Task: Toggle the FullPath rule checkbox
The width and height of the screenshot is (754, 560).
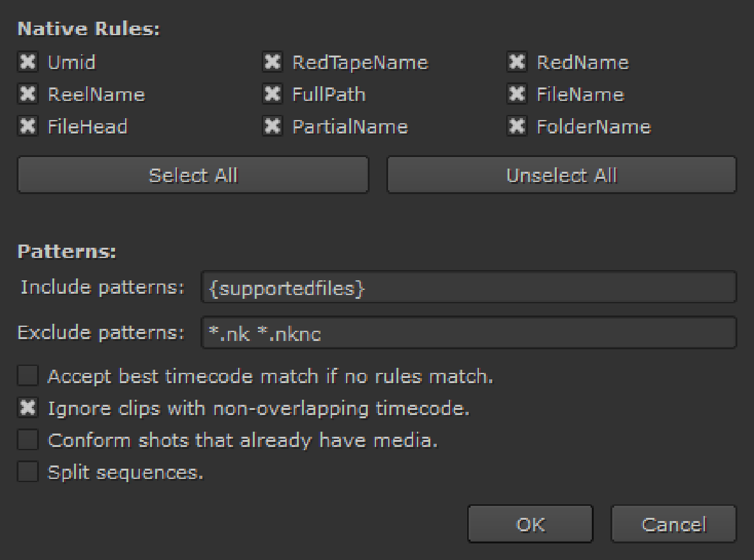Action: pyautogui.click(x=272, y=95)
